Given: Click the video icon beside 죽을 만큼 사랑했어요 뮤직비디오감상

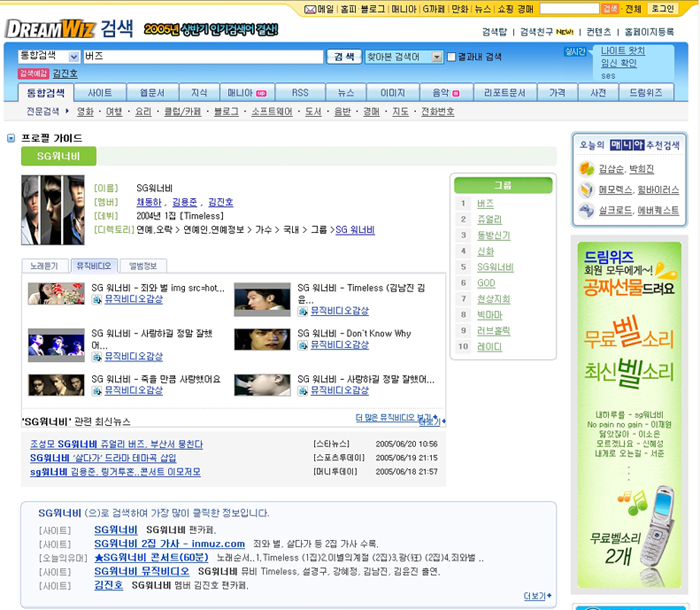Looking at the screenshot, I should (x=96, y=391).
